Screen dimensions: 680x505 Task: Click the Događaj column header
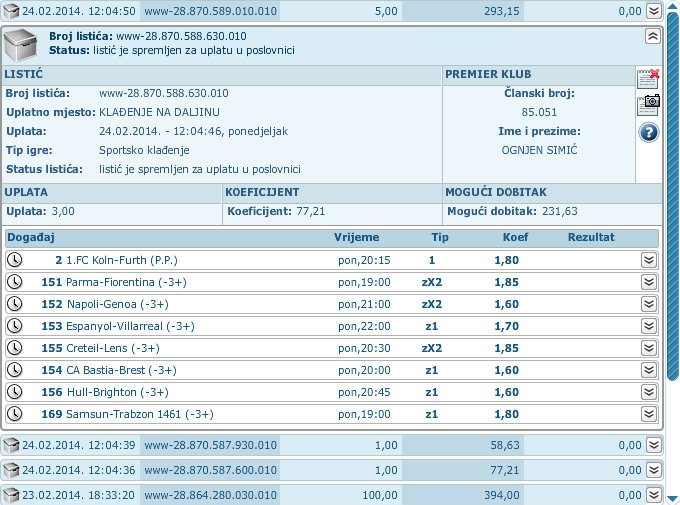click(30, 237)
